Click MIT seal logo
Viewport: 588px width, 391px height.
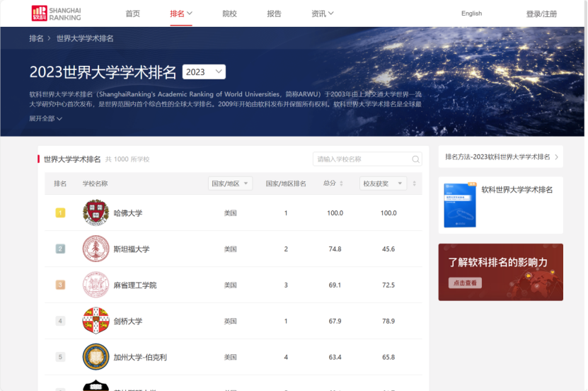(x=96, y=285)
